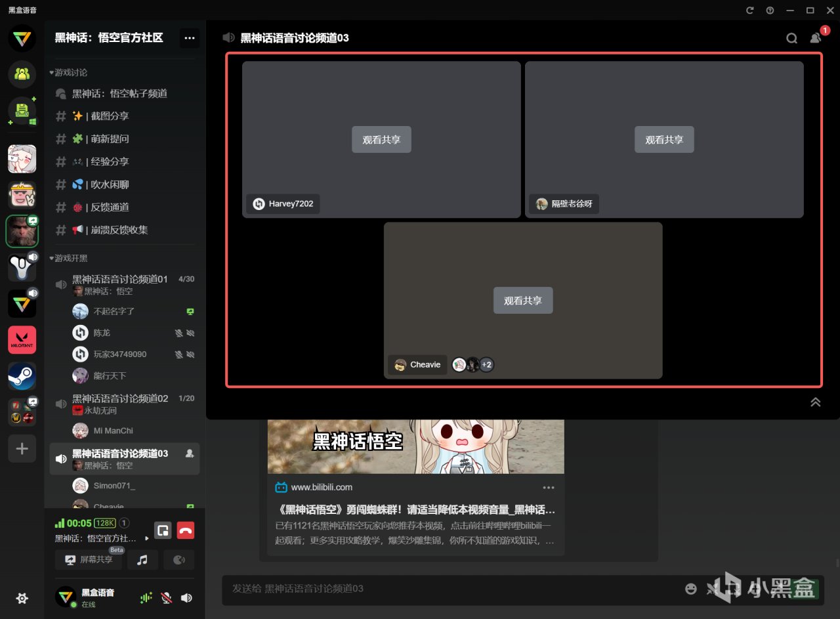Viewport: 840px width, 619px height.
Task: Open the friends group icon
Action: tap(22, 74)
